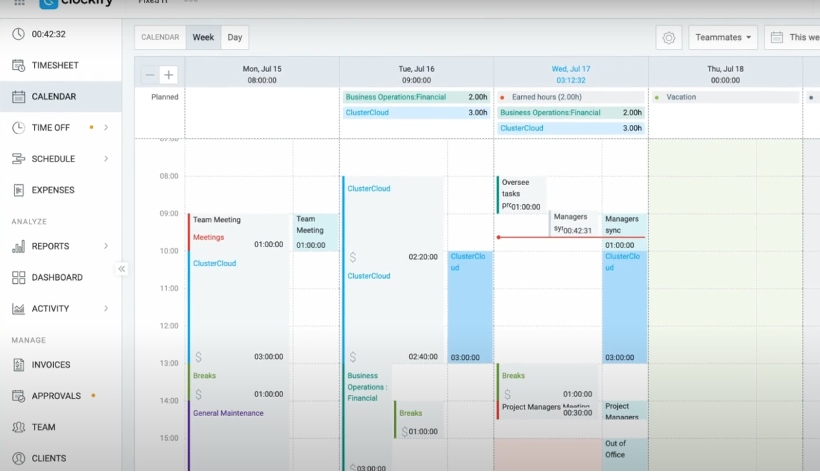The width and height of the screenshot is (820, 472).
Task: Click Thursday Vacation planned row
Action: [725, 97]
